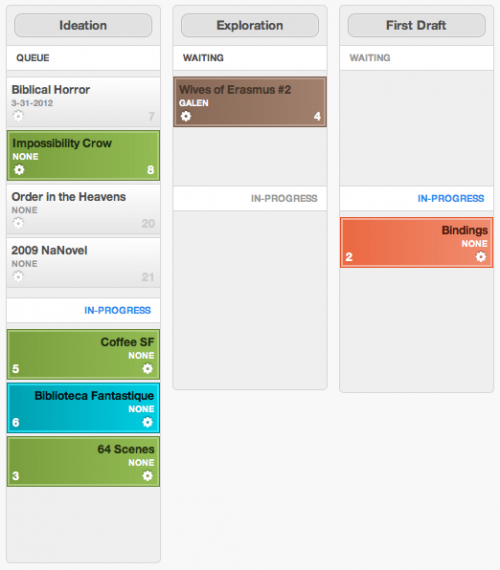Select the Ideation column header button
The height and width of the screenshot is (570, 500).
(83, 25)
